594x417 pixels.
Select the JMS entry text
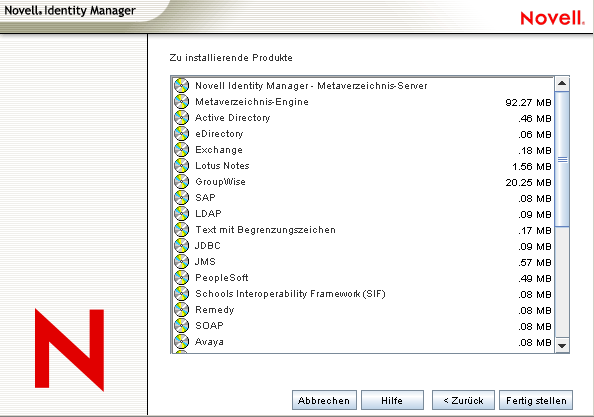click(x=205, y=262)
